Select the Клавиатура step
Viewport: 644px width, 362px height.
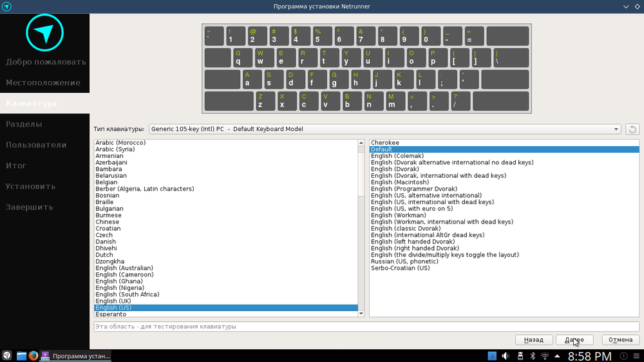(x=45, y=103)
